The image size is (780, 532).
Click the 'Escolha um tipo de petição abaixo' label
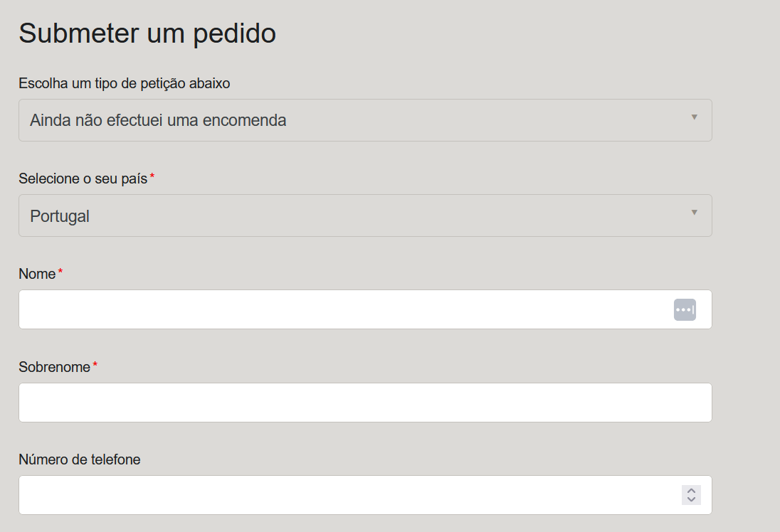(125, 83)
